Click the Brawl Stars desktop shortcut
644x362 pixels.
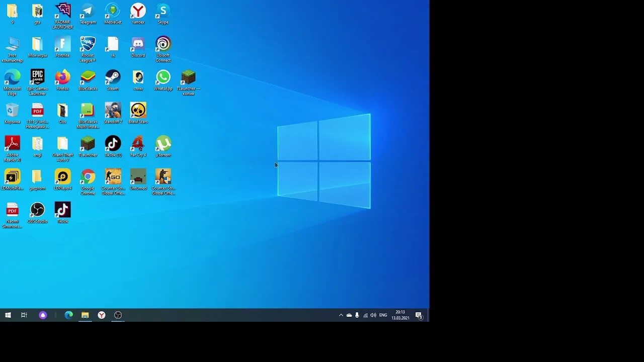(x=138, y=113)
